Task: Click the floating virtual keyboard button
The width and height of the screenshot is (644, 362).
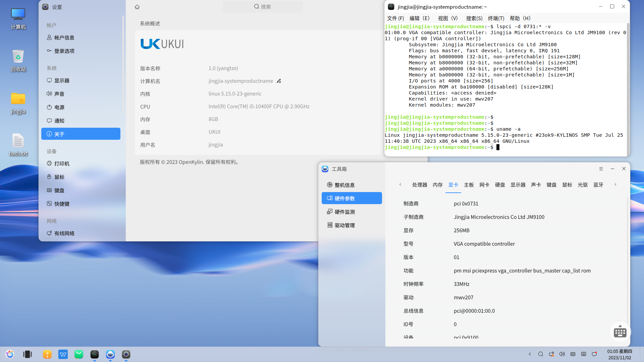Action: click(620, 332)
